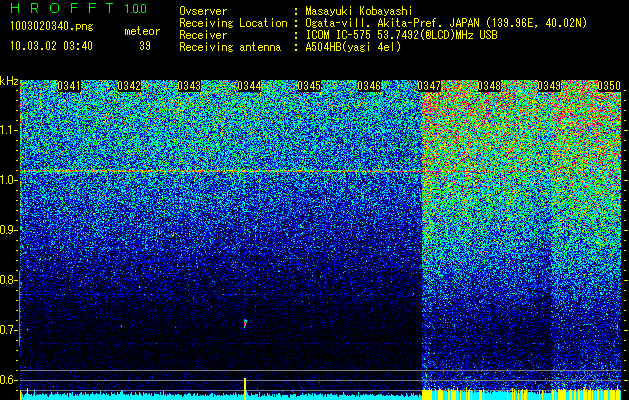Click the 0.7 frequency axis label

(x=9, y=330)
